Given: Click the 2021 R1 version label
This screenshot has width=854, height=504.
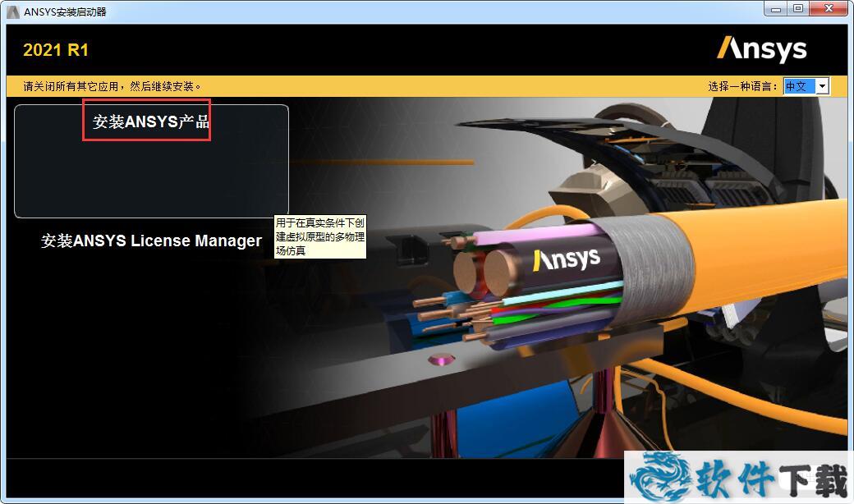Looking at the screenshot, I should tap(56, 50).
